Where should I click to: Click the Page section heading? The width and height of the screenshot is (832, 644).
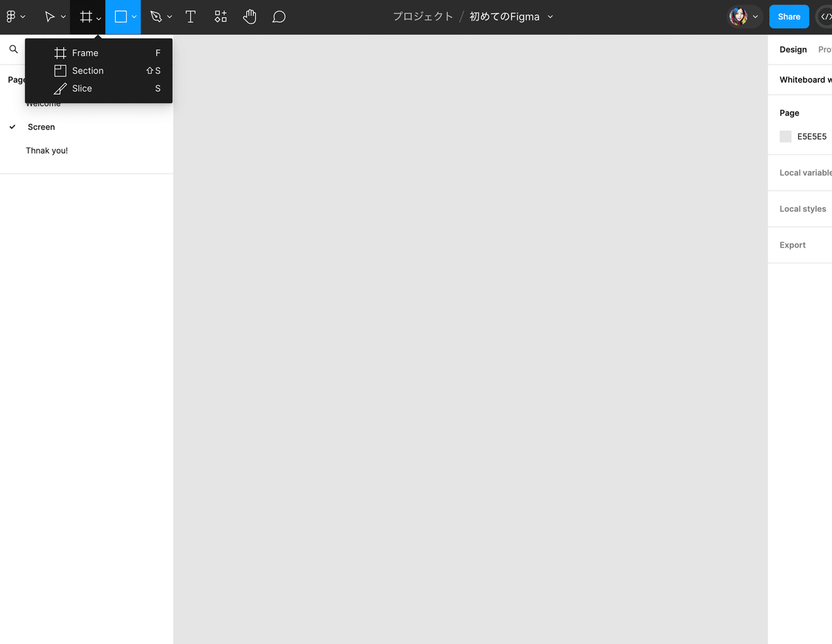point(789,113)
